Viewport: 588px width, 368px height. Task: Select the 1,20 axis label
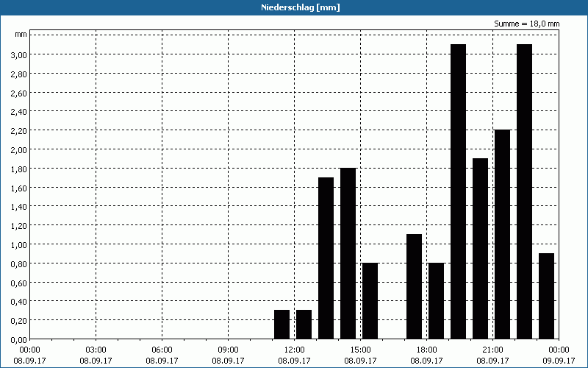click(19, 226)
